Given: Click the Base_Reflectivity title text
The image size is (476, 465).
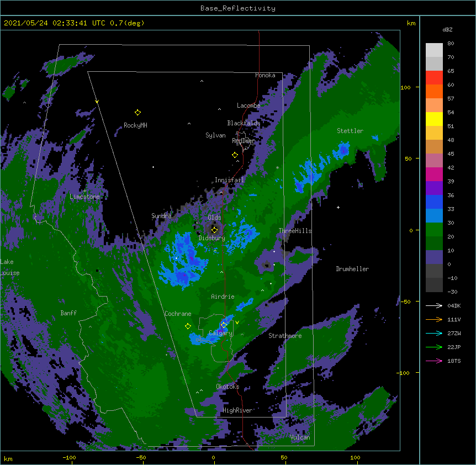Looking at the screenshot, I should [237, 8].
